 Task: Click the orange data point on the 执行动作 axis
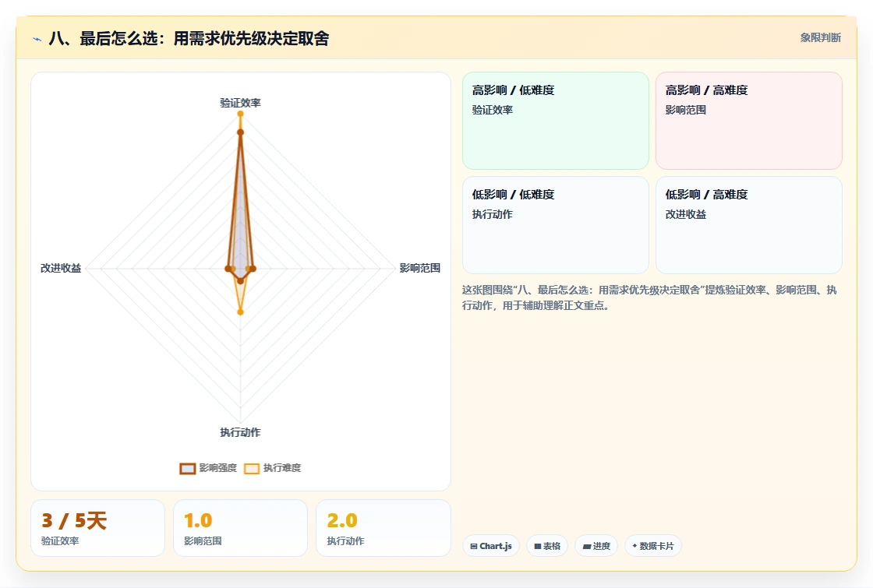click(241, 312)
